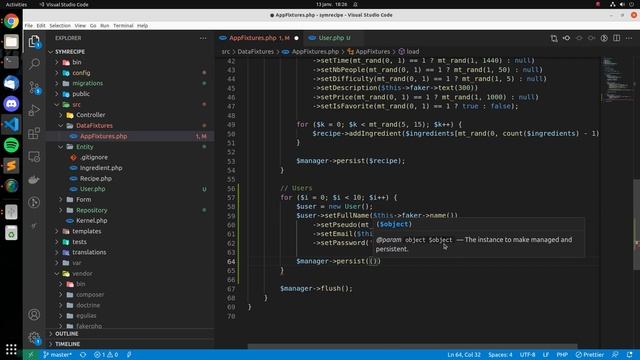Click the synchronize changes icon in status bar
Screen dimensions: 640x360
83,355
